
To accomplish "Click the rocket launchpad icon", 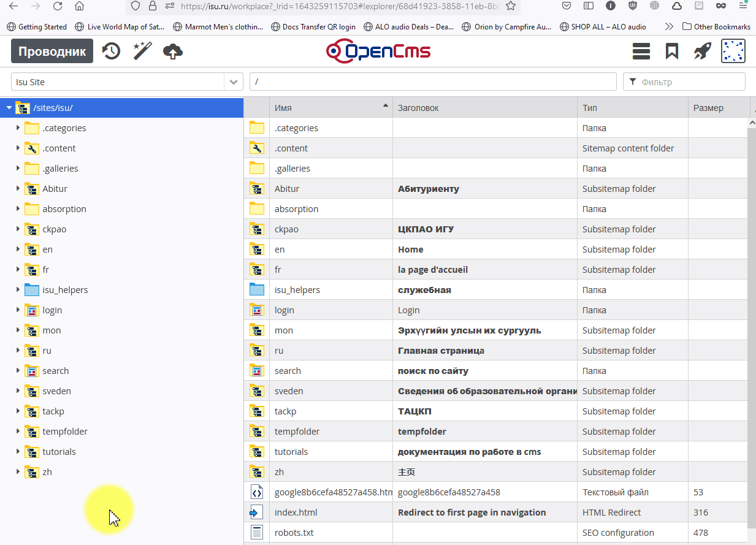I will point(702,51).
